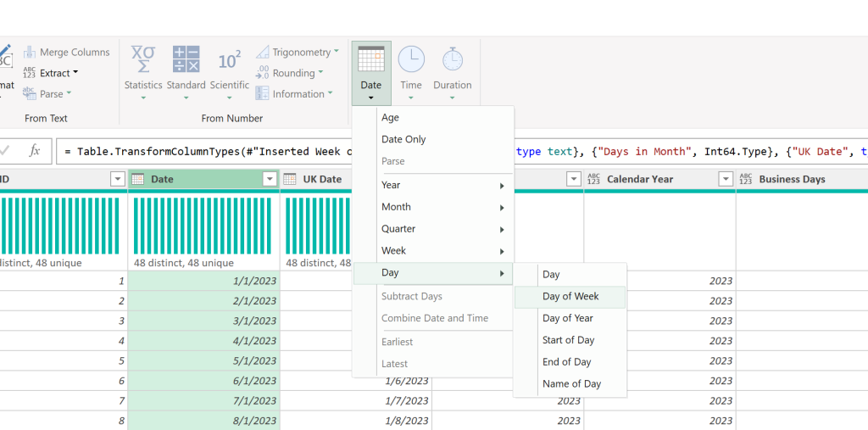Select Day of Week option
The image size is (868, 430).
click(x=570, y=297)
